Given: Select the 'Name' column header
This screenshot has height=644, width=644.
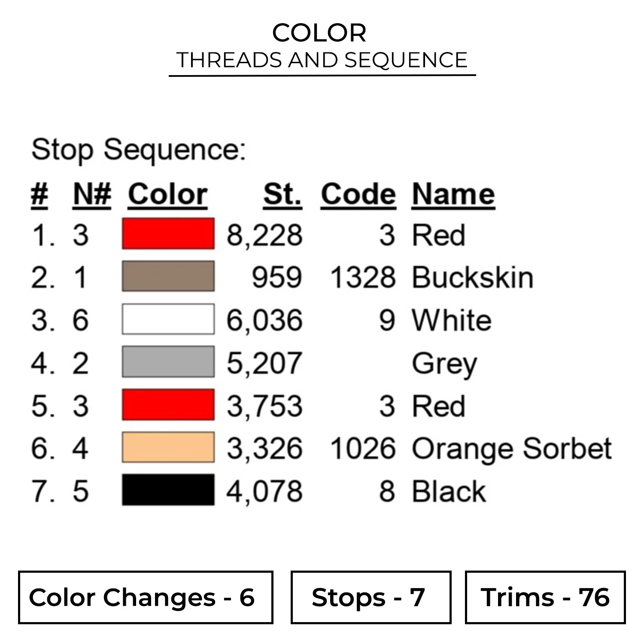Looking at the screenshot, I should click(453, 194).
